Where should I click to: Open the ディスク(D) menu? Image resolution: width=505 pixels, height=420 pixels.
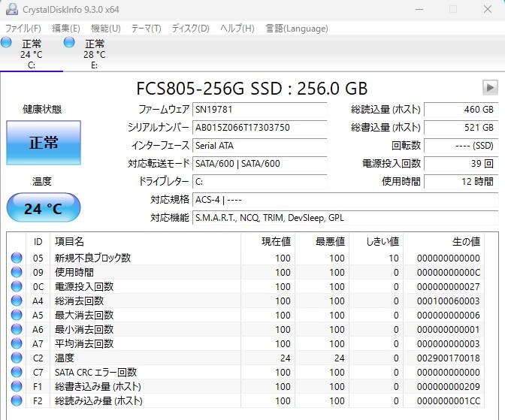pyautogui.click(x=190, y=29)
